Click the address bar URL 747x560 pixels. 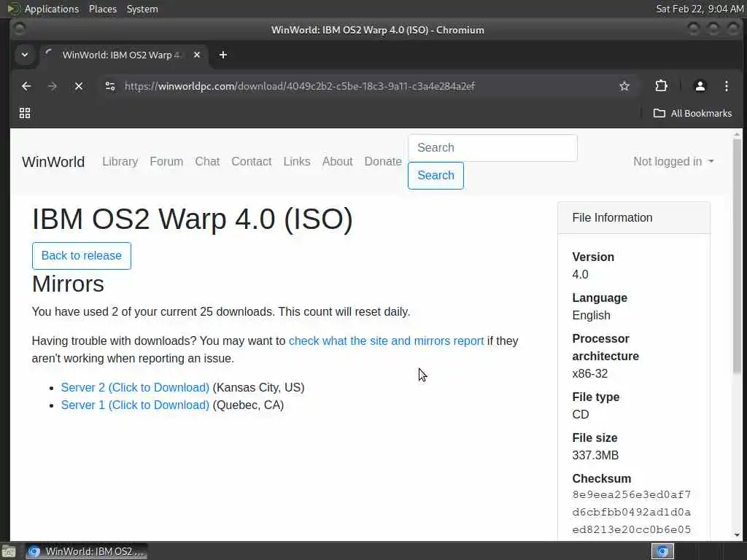pos(300,86)
